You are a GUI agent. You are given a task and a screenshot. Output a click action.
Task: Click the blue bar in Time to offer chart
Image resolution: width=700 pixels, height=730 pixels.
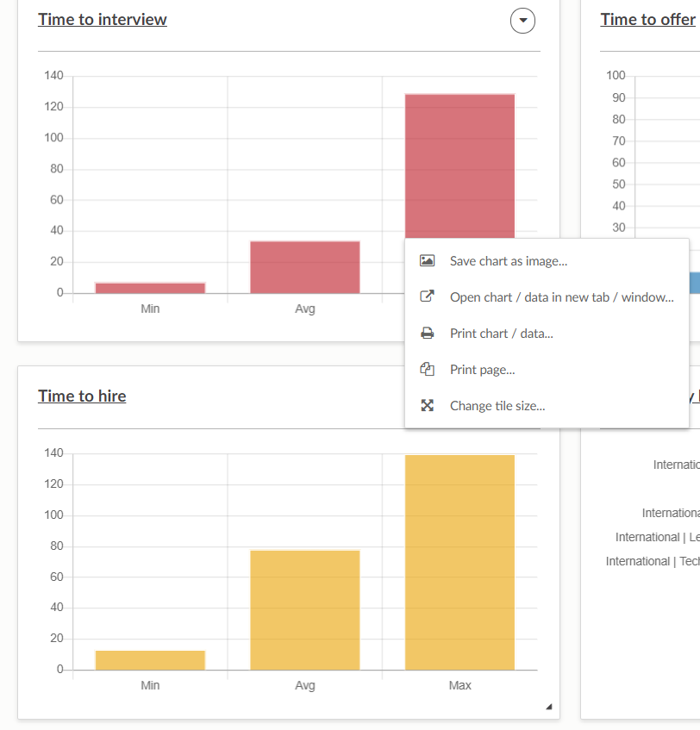[x=695, y=283]
